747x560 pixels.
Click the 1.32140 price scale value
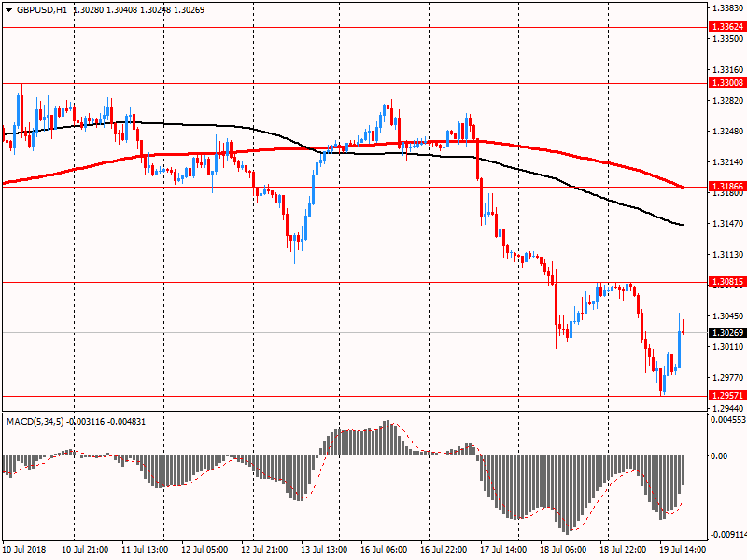click(728, 161)
